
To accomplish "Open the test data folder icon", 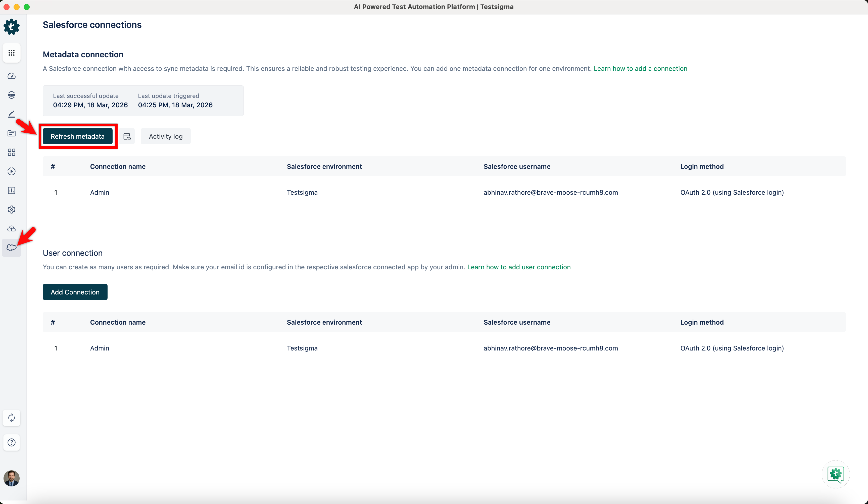I will click(11, 133).
